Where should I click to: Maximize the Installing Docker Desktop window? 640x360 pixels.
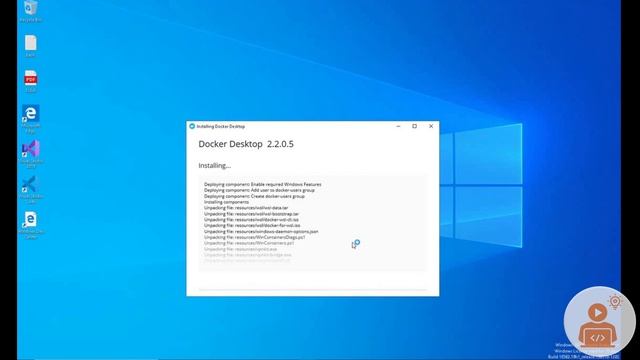414,126
